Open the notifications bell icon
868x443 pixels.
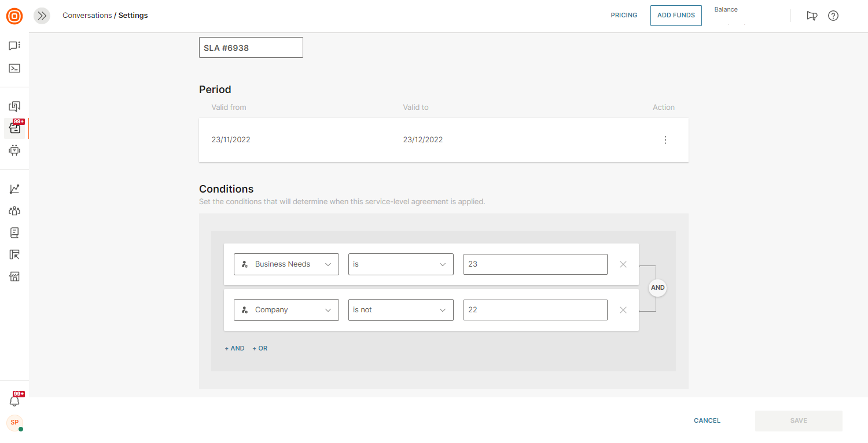point(14,401)
